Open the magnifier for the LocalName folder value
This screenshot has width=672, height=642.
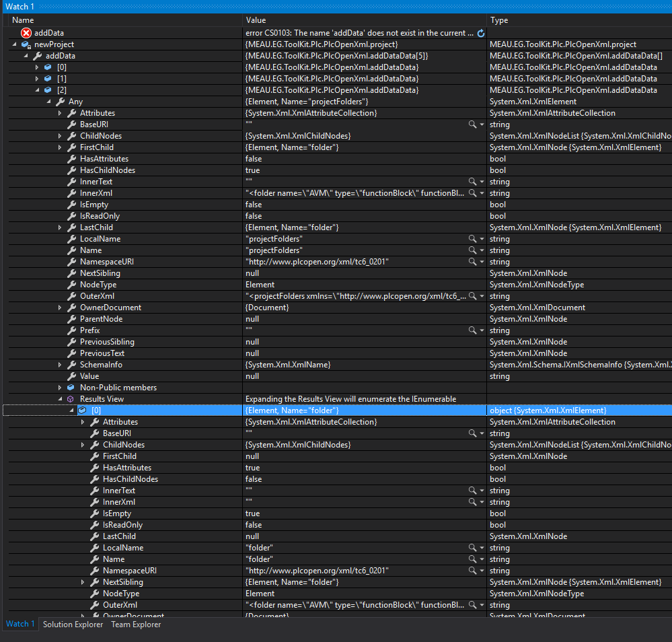[472, 547]
